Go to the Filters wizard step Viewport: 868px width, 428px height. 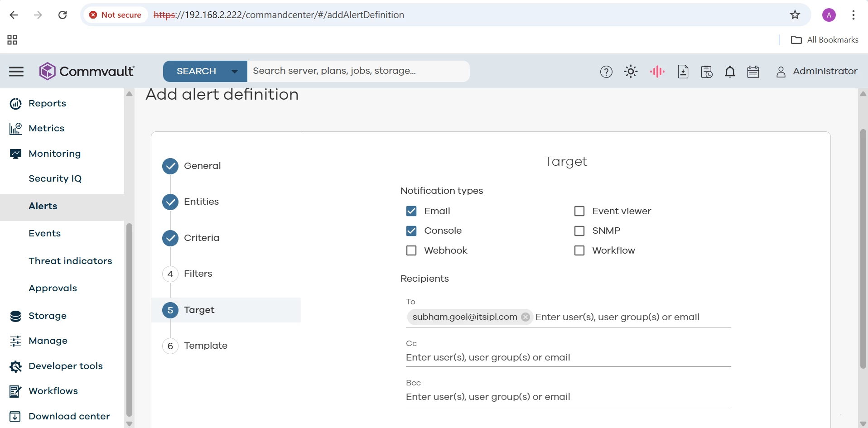pos(198,274)
